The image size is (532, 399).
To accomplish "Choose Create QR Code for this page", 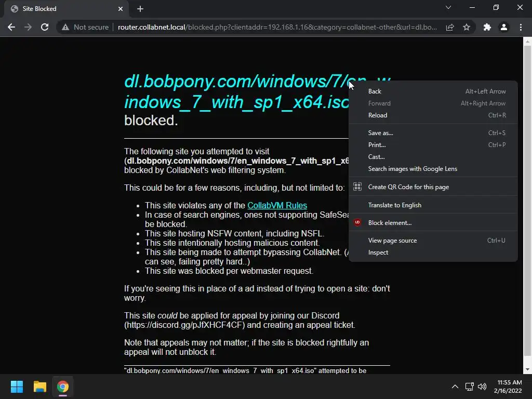I will click(433, 187).
